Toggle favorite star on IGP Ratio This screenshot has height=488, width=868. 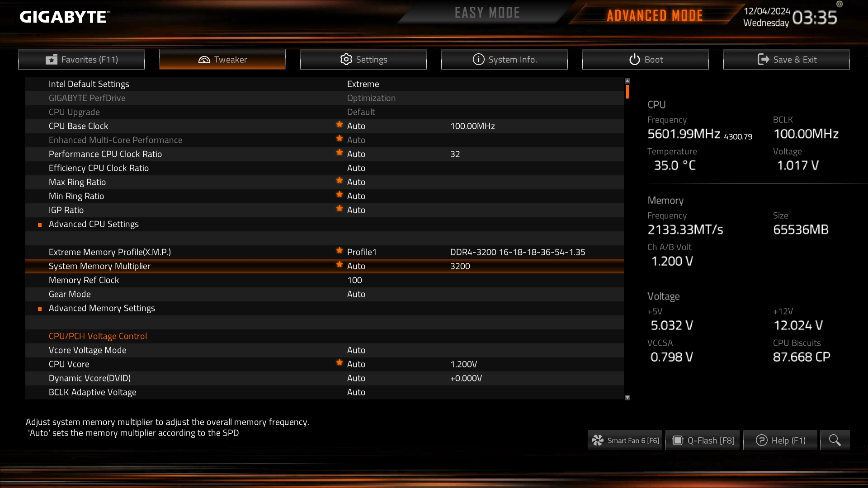[x=340, y=209]
